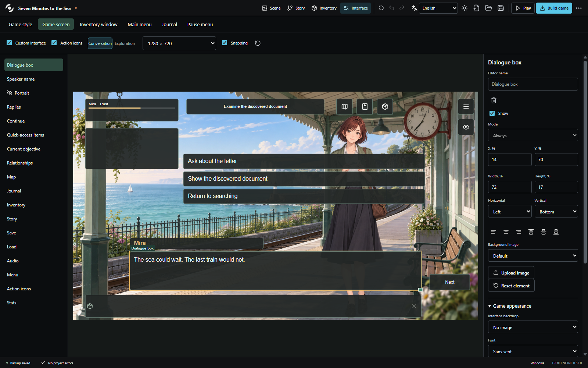
Task: Click the hamburger menu icon in preview
Action: (466, 107)
